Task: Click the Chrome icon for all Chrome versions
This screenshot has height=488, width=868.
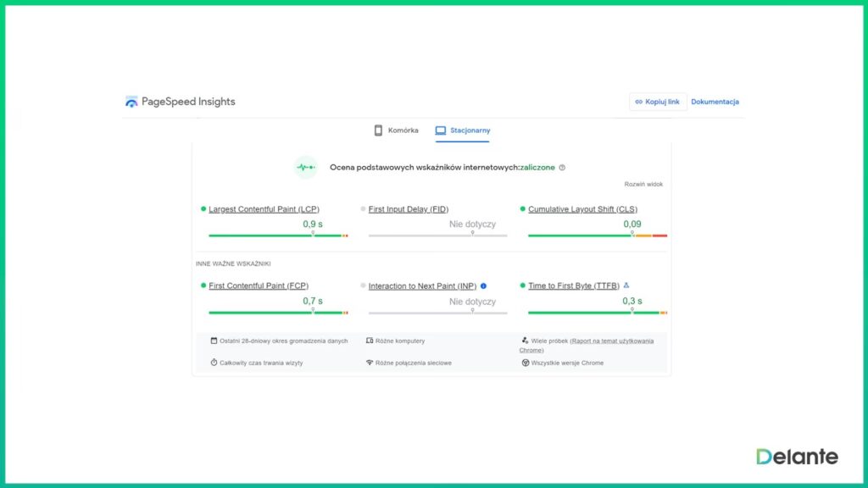Action: [526, 363]
